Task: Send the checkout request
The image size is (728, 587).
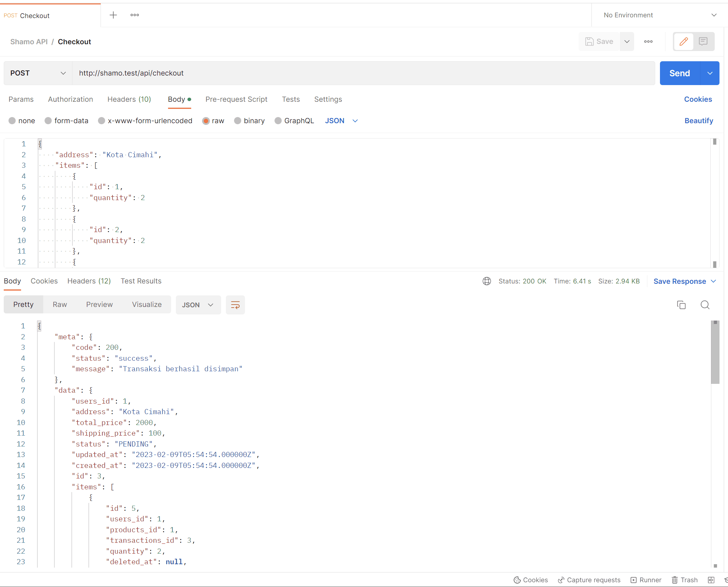Action: (x=680, y=73)
